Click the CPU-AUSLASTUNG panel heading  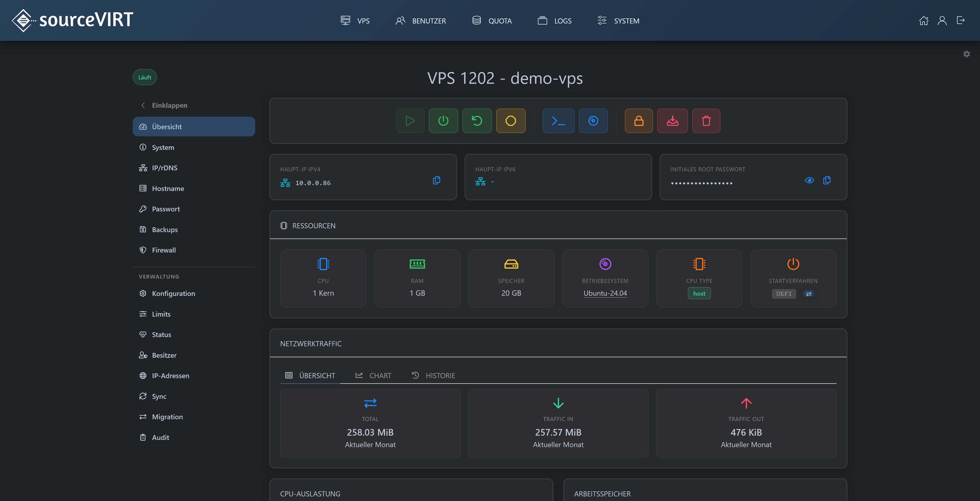click(x=310, y=494)
